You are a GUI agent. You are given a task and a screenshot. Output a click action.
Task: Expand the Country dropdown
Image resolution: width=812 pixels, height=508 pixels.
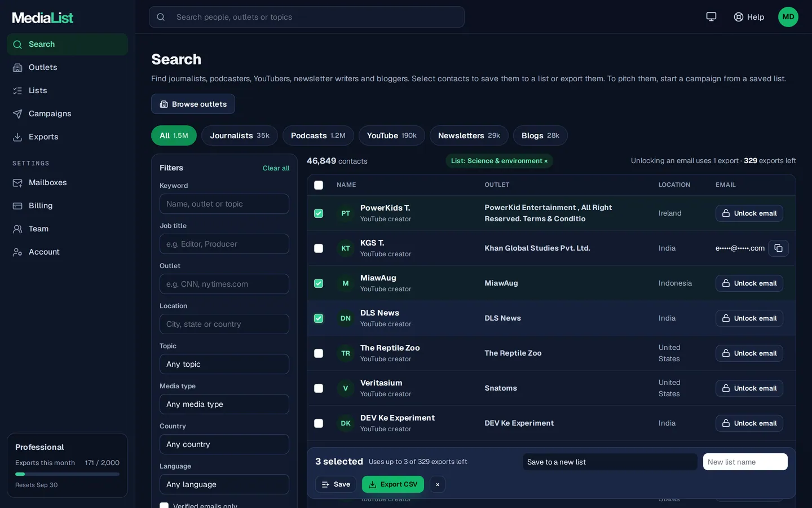pos(224,444)
